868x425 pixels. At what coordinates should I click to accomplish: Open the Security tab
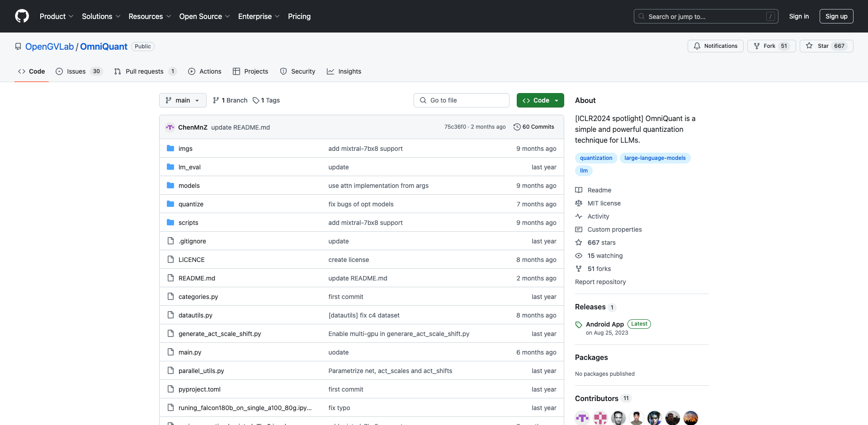297,71
